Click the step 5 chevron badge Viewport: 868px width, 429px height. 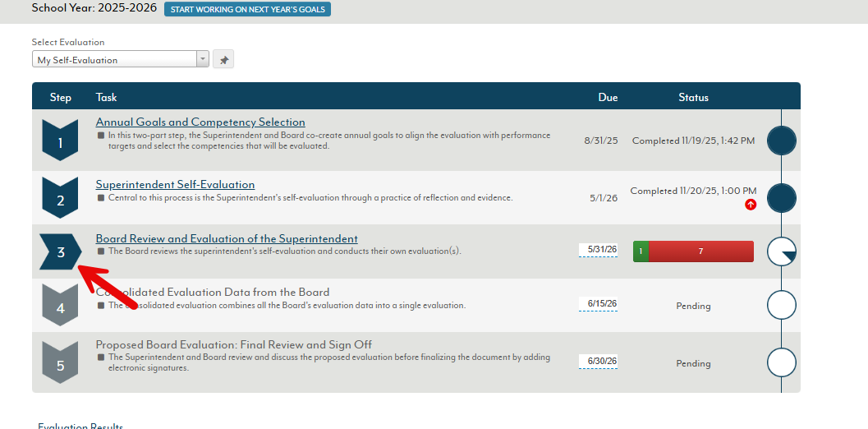pos(60,362)
